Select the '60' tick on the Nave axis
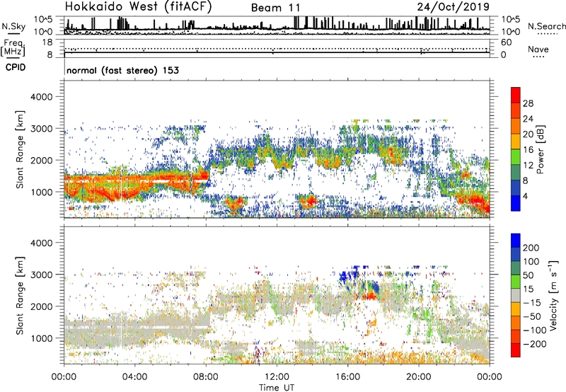Screen dimensions: 566x392 point(507,42)
